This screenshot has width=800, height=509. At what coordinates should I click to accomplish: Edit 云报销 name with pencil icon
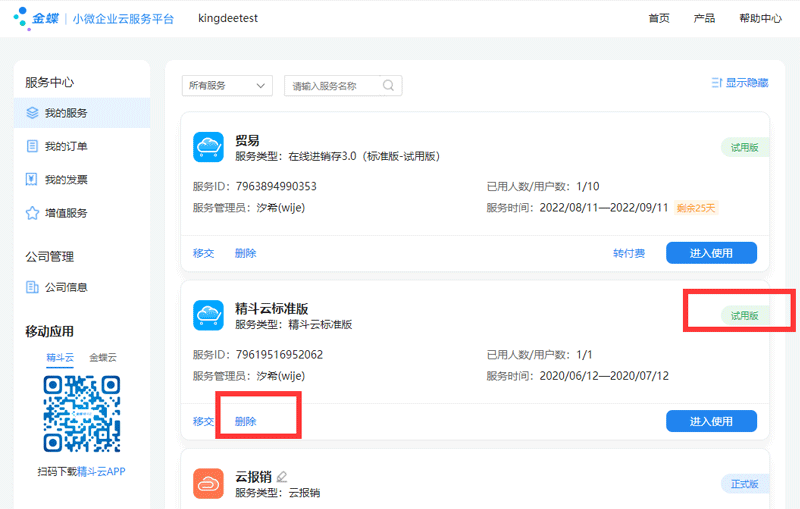(282, 477)
